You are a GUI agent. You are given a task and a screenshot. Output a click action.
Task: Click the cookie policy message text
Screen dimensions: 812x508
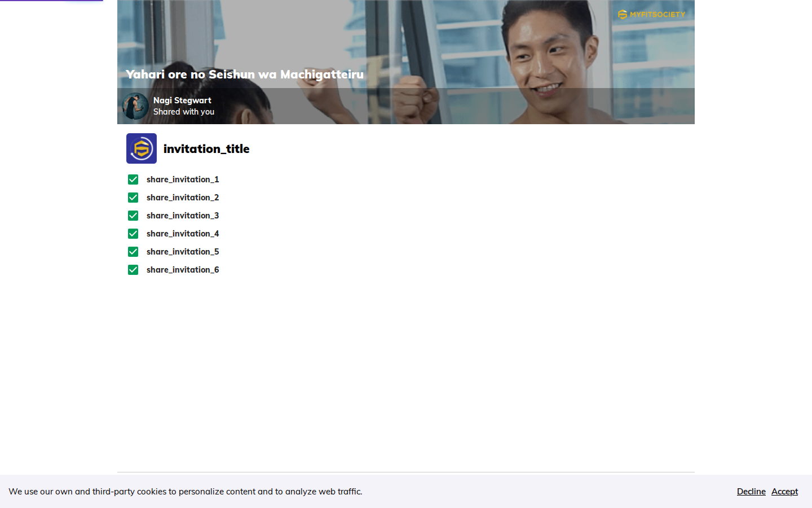tap(186, 492)
